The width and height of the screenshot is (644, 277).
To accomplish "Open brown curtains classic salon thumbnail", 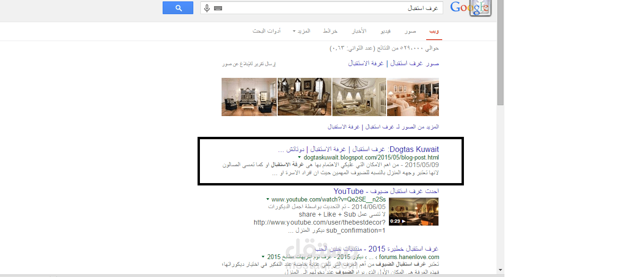I will 305,97.
